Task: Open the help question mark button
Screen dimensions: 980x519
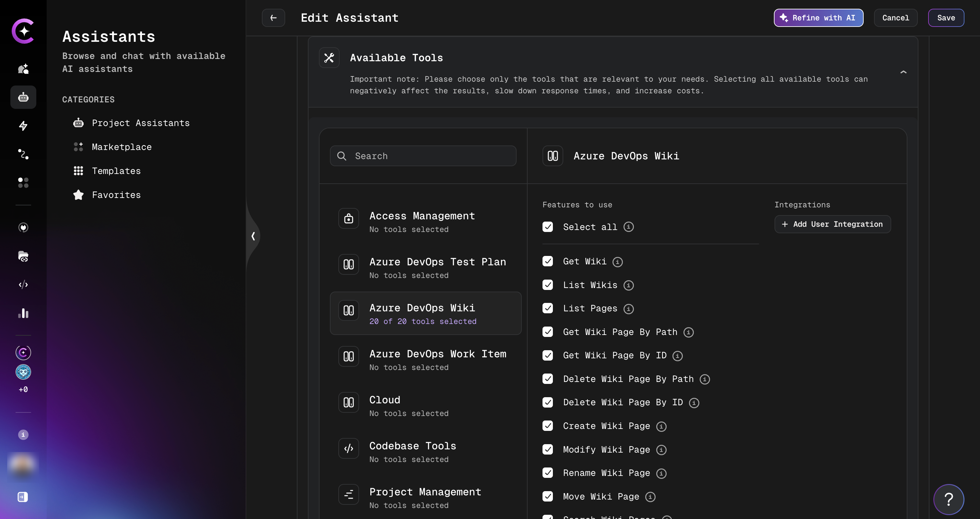Action: click(949, 499)
